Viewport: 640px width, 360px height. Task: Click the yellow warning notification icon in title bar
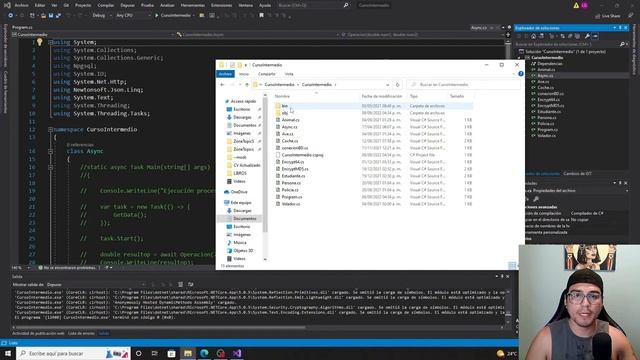(x=576, y=5)
